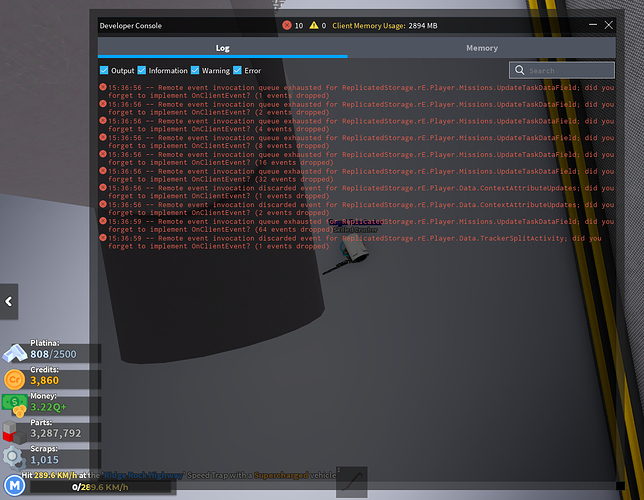
Task: Click the console Search field
Action: coord(562,70)
